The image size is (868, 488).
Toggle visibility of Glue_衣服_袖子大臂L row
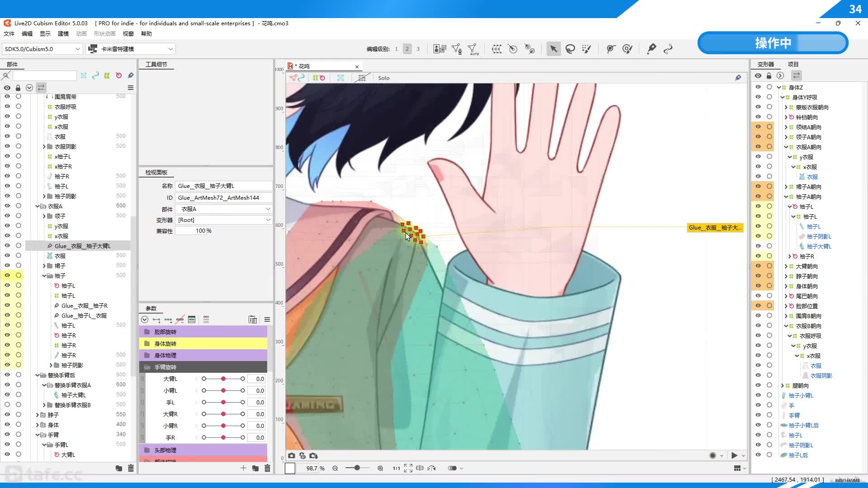coord(7,246)
